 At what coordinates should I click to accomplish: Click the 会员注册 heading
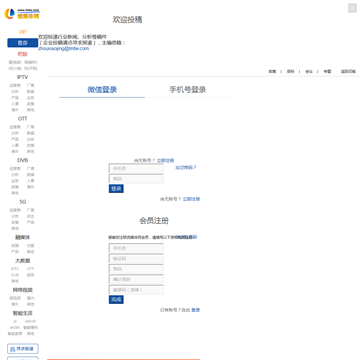tap(154, 221)
